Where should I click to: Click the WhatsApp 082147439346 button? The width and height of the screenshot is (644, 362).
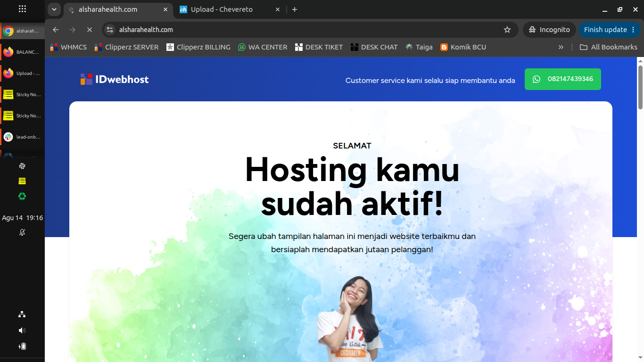tap(563, 79)
